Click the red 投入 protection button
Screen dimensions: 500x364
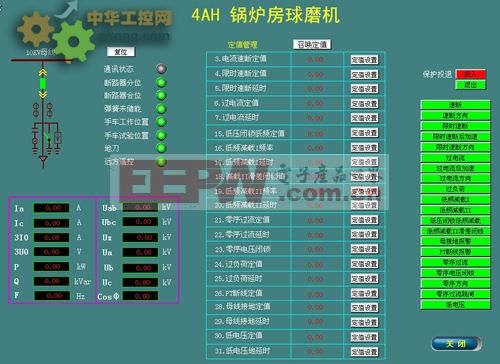(x=470, y=74)
